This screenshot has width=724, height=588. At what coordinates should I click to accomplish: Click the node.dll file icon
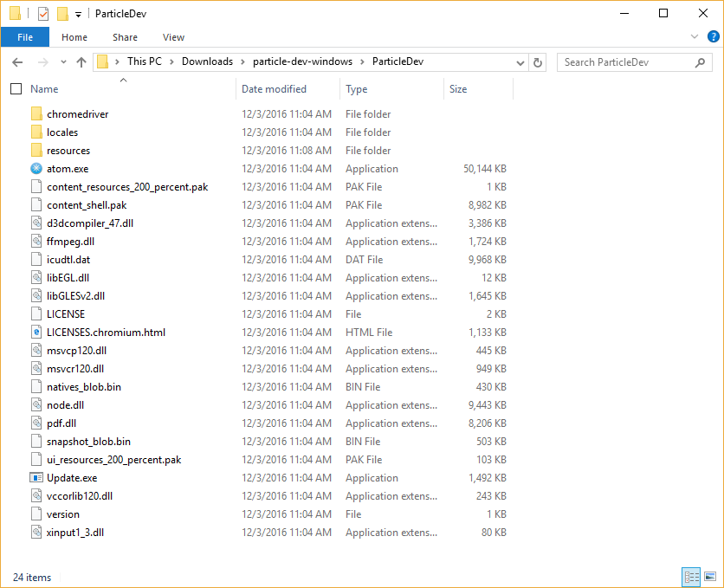tap(36, 404)
